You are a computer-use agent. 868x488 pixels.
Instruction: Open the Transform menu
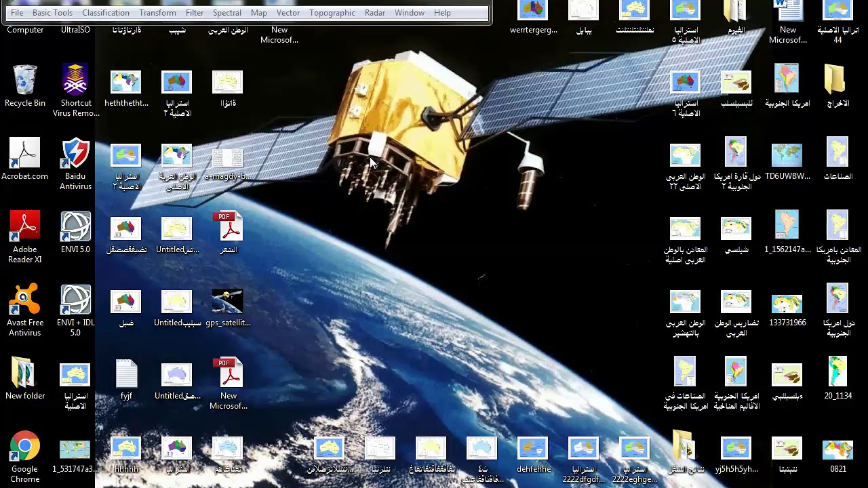coord(157,13)
